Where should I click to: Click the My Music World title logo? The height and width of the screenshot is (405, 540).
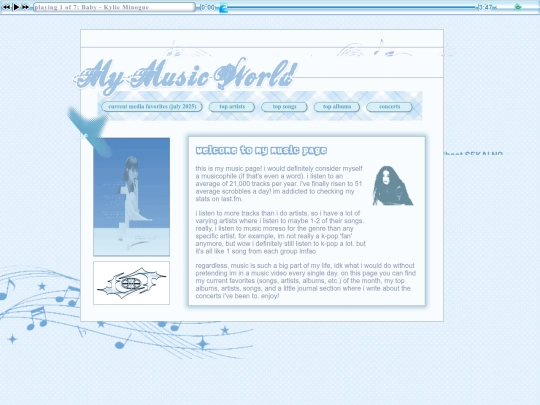tap(185, 76)
